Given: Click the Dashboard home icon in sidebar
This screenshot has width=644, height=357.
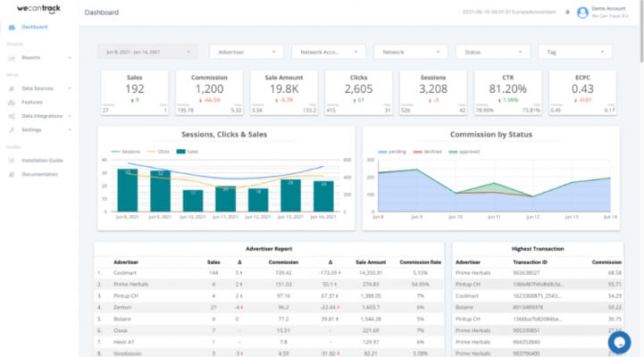Looking at the screenshot, I should pos(12,28).
